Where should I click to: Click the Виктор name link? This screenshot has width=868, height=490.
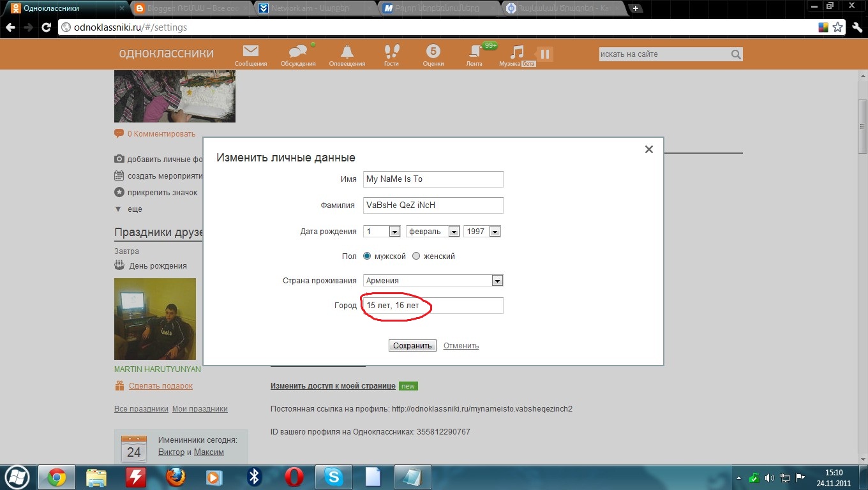(x=171, y=452)
